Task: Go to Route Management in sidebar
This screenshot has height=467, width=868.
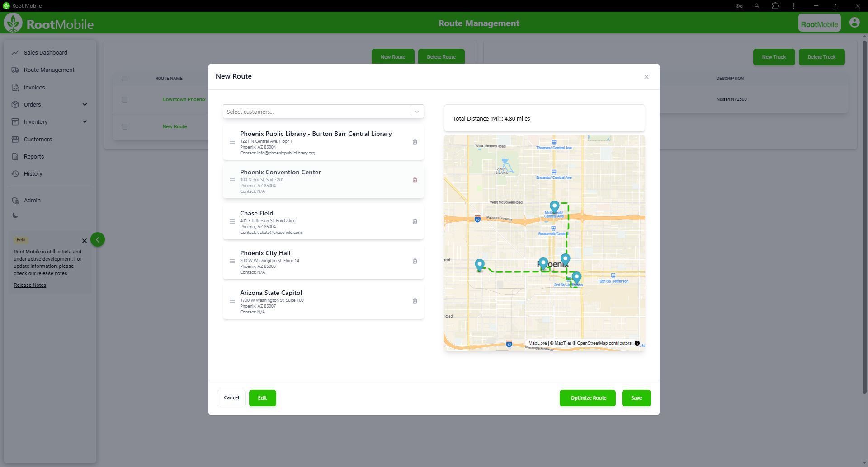Action: coord(50,70)
